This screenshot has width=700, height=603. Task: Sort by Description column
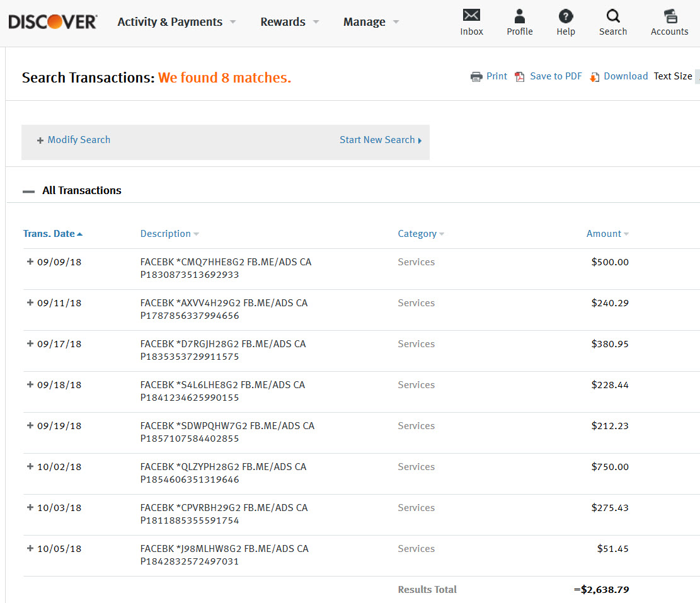pyautogui.click(x=169, y=234)
